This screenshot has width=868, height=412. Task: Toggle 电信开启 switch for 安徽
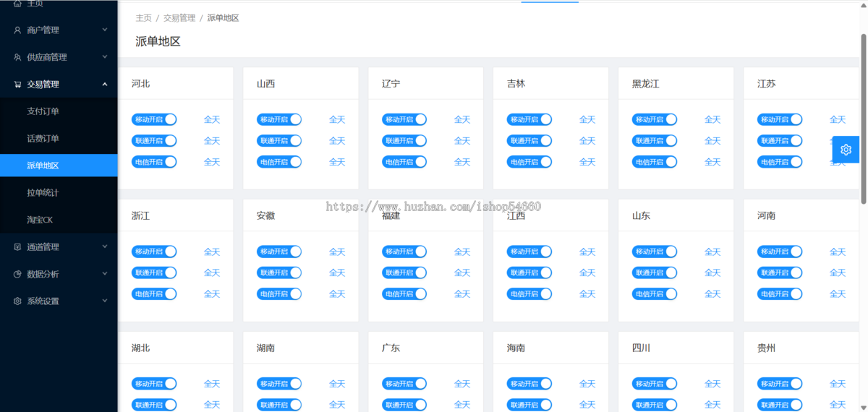279,294
